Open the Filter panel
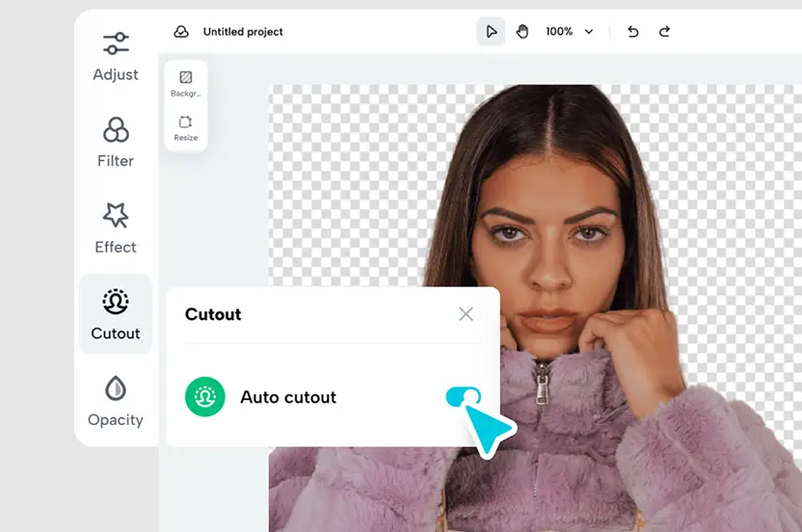 (x=116, y=143)
